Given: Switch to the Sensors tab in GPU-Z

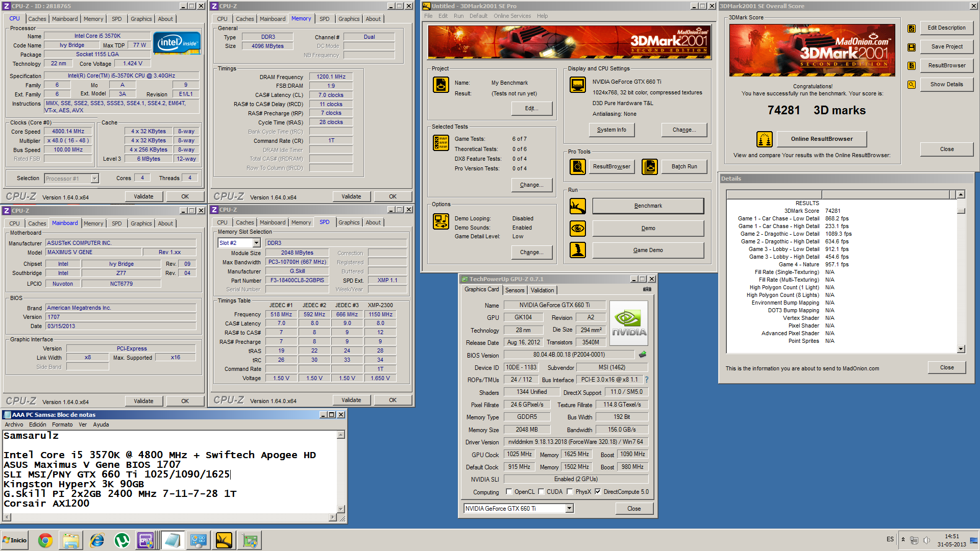Looking at the screenshot, I should coord(515,290).
